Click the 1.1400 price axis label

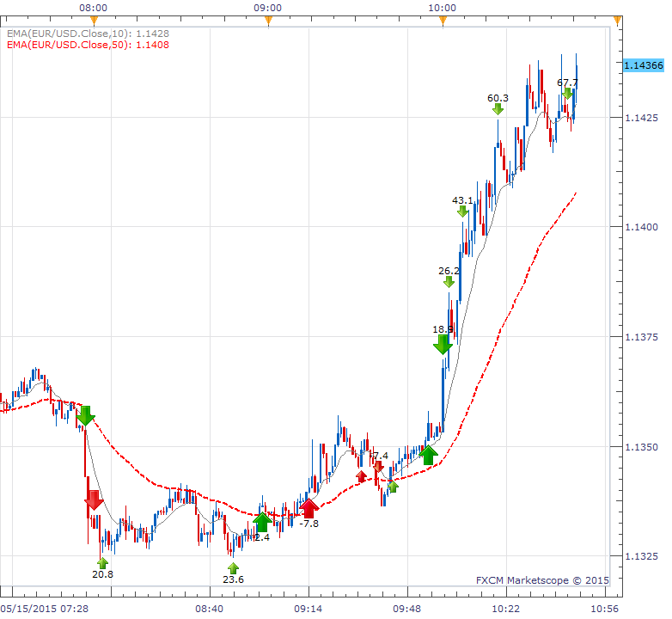(641, 227)
